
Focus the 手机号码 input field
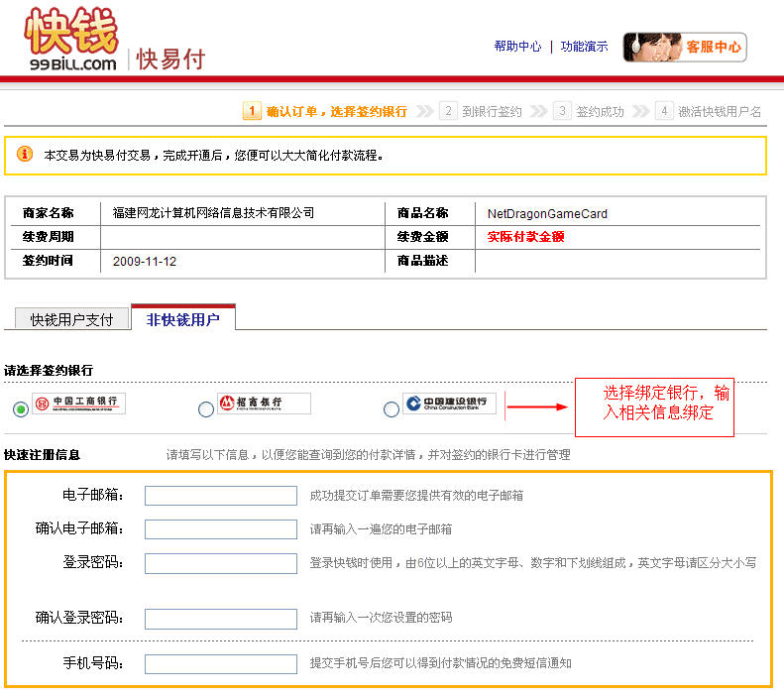[220, 664]
